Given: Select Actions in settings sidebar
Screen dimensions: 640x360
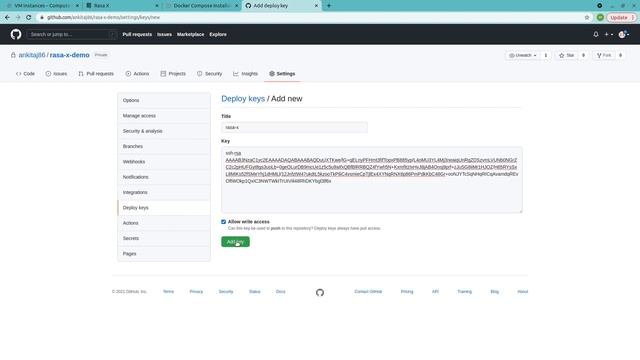Looking at the screenshot, I should pyautogui.click(x=164, y=223).
